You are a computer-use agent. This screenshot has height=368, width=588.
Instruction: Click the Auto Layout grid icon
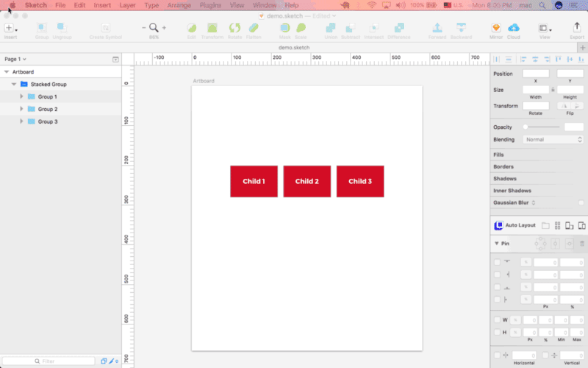click(x=558, y=226)
